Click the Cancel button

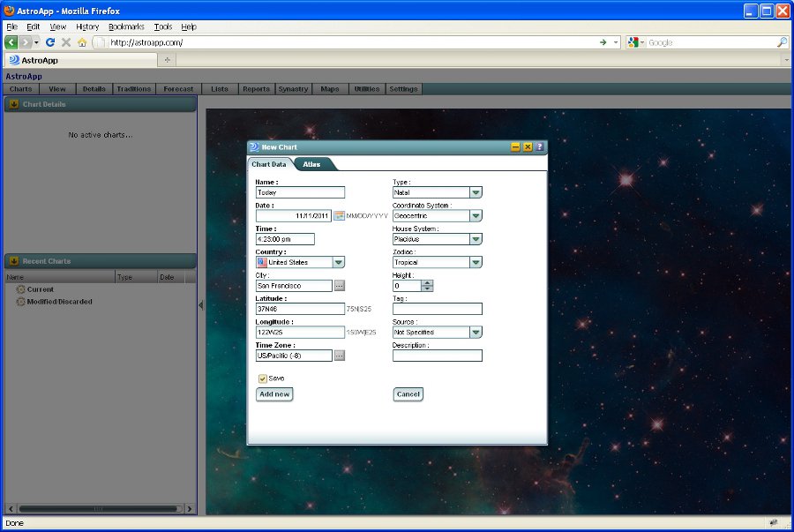pos(408,394)
